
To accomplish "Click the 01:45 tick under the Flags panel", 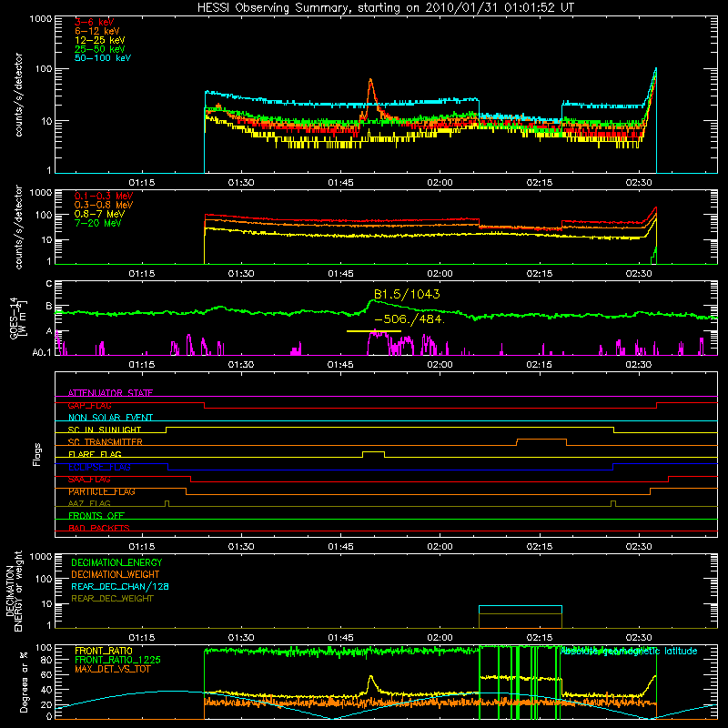I will click(340, 547).
